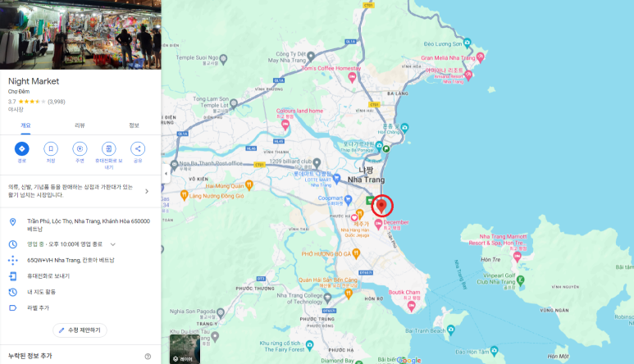This screenshot has height=364, width=634.
Task: Click the Vinpearl Golf Club Nha Trang marker
Action: tap(521, 280)
